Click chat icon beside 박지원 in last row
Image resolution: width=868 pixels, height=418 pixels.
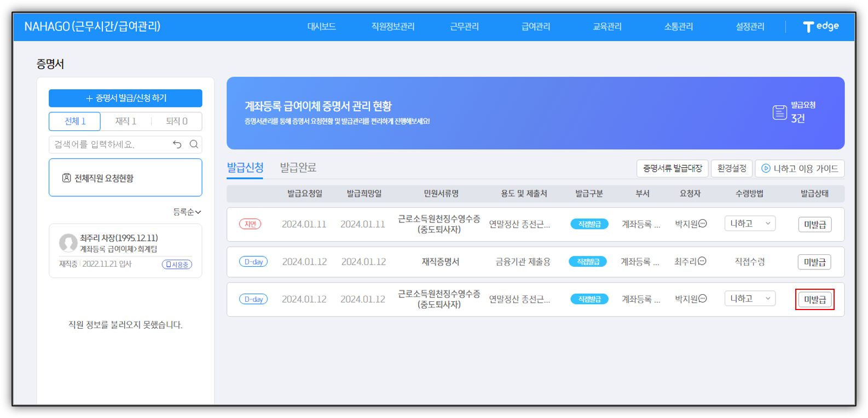click(x=703, y=299)
